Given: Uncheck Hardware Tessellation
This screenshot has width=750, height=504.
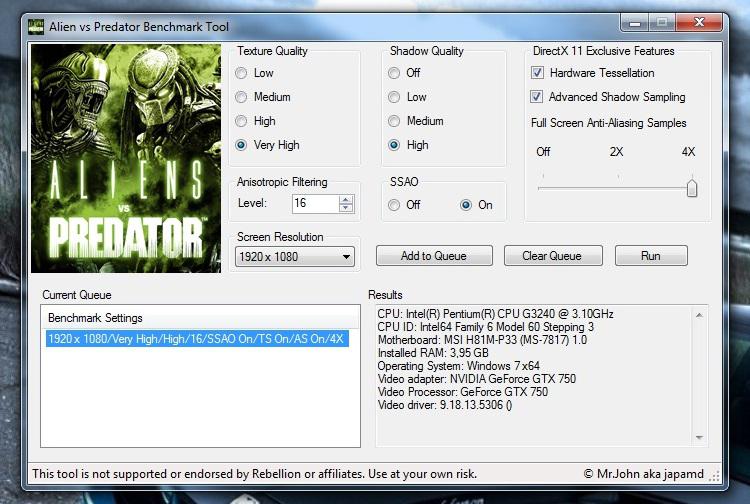Looking at the screenshot, I should (x=538, y=73).
